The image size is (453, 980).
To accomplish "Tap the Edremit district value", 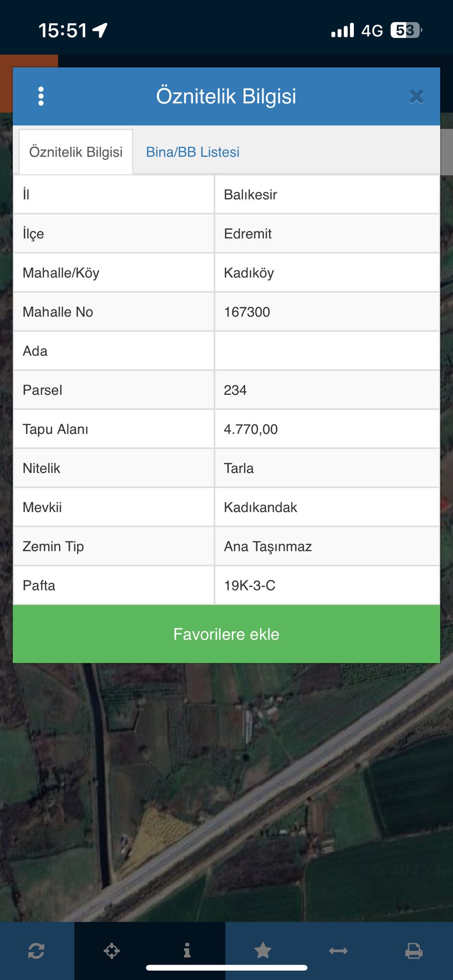I will click(248, 234).
